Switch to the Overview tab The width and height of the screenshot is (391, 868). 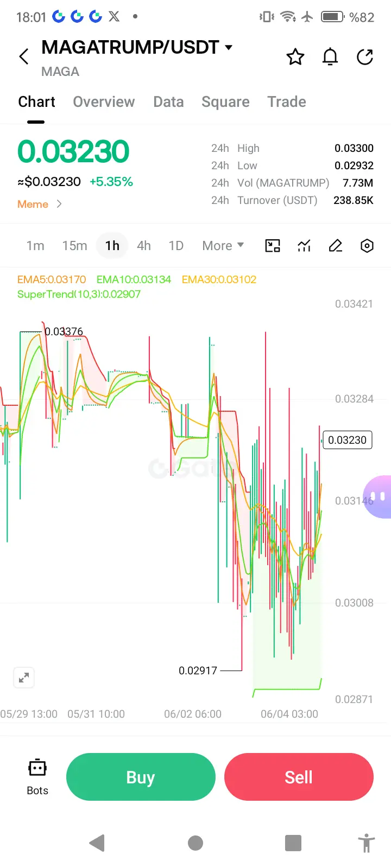pos(104,102)
